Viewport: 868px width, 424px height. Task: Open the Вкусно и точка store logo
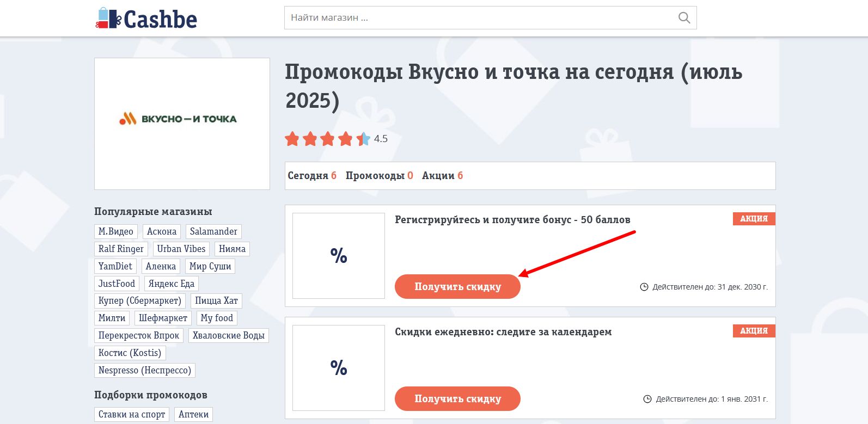point(182,124)
